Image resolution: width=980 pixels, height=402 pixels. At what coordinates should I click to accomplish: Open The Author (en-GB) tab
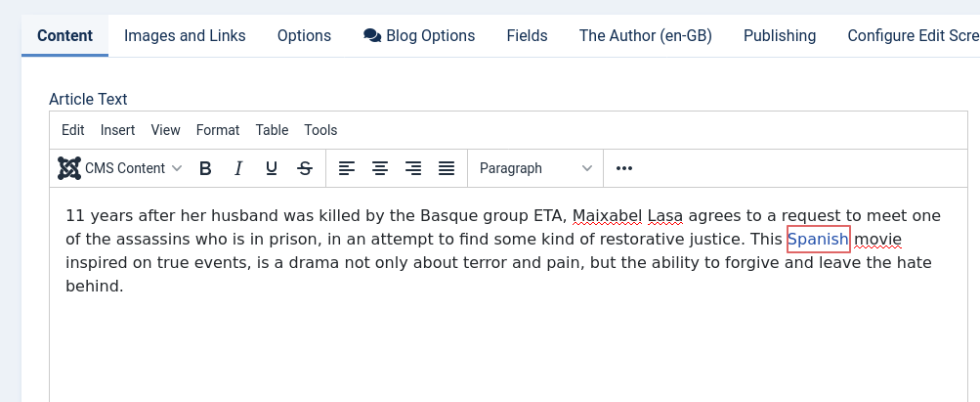tap(646, 35)
